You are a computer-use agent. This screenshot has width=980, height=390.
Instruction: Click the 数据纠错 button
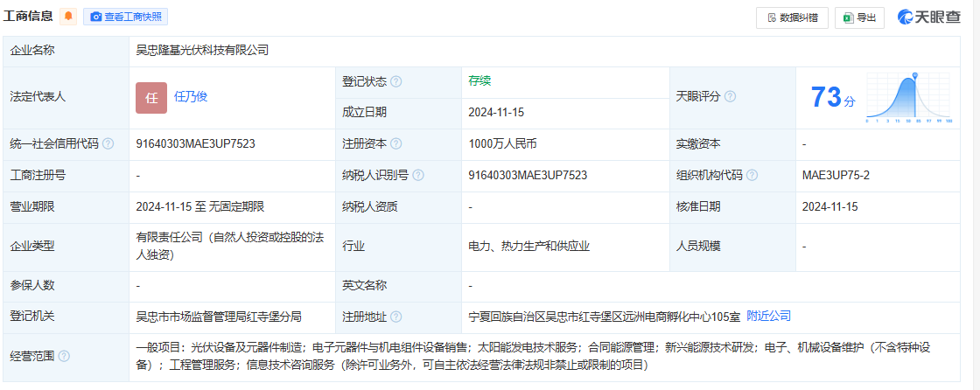792,17
